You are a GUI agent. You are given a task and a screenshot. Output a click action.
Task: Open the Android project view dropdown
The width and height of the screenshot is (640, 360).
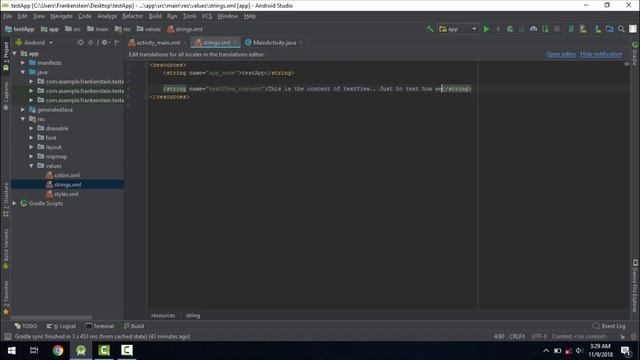[34, 42]
